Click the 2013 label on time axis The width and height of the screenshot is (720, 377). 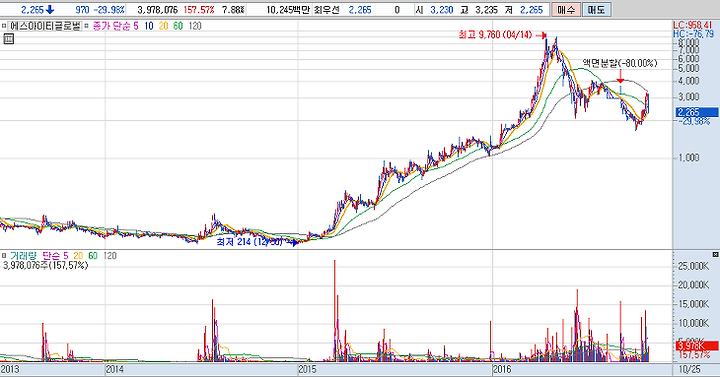[x=10, y=369]
